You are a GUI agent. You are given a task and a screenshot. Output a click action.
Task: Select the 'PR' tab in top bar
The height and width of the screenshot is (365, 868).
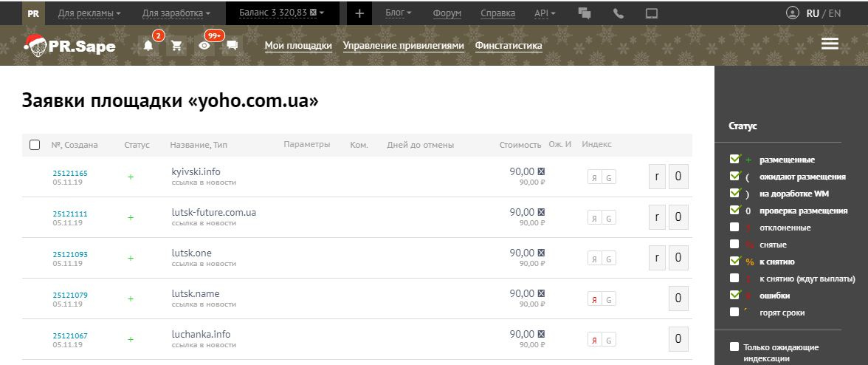[x=33, y=13]
